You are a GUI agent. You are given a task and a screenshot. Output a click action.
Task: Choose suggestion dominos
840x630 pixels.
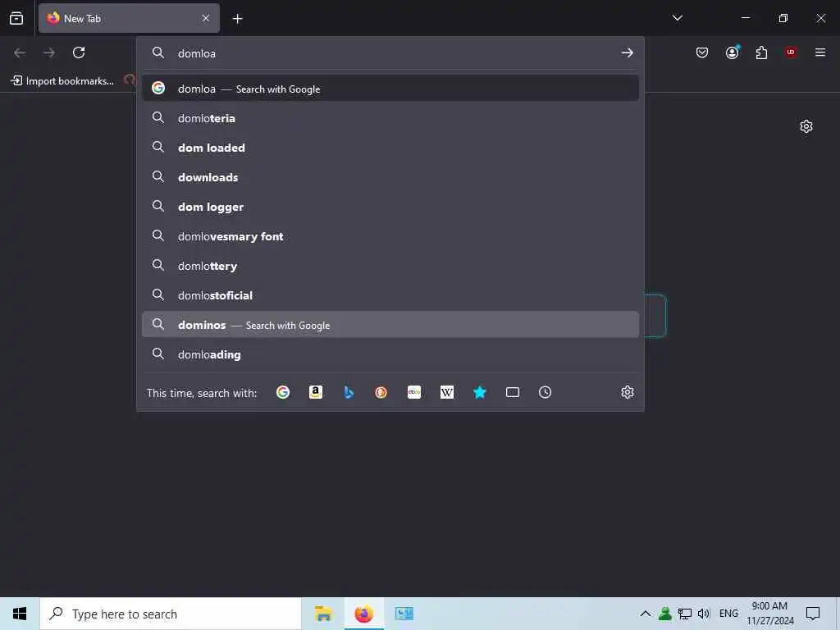390,325
